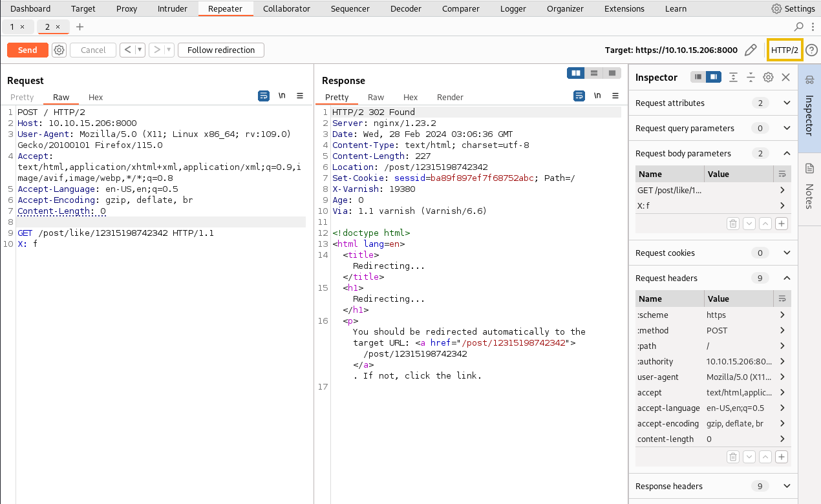The height and width of the screenshot is (504, 821).
Task: Select the combined tabbed layout view
Action: (x=613, y=73)
